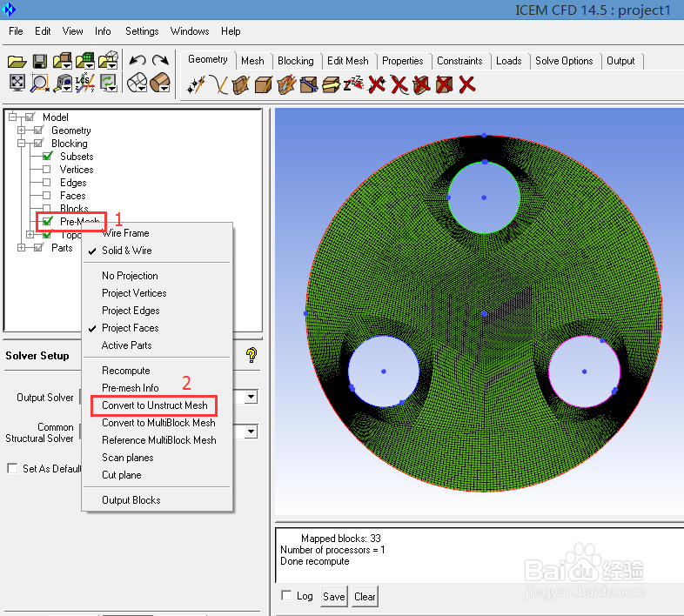Switch to the Edit Mesh tab

(x=348, y=61)
